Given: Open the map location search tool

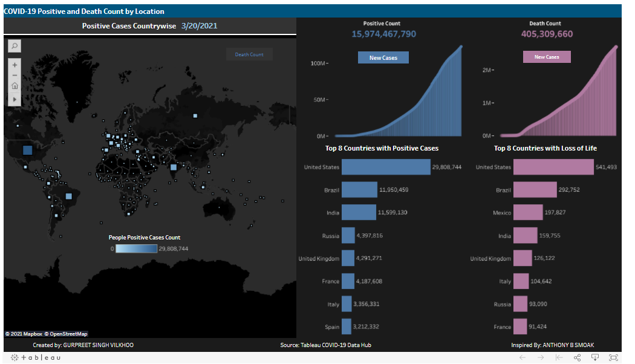Looking at the screenshot, I should point(14,45).
